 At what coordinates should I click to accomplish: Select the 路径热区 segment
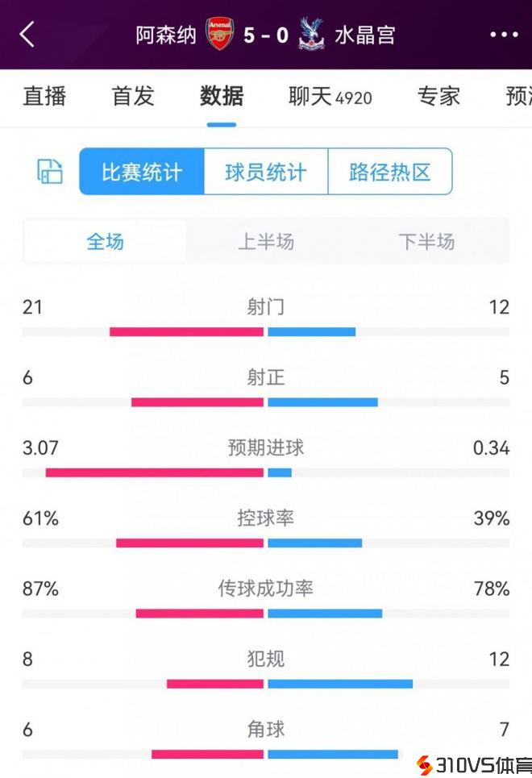pos(390,172)
